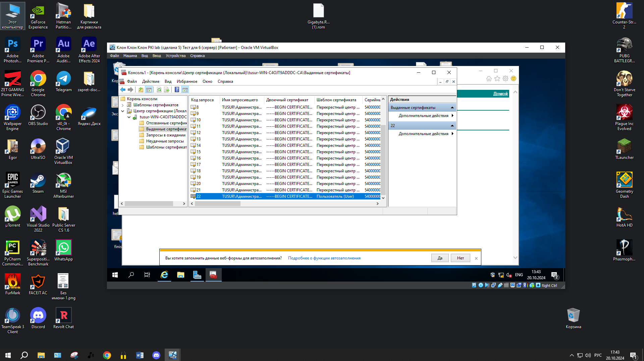Click the guest taskbar search icon
This screenshot has height=361, width=644.
[x=131, y=275]
